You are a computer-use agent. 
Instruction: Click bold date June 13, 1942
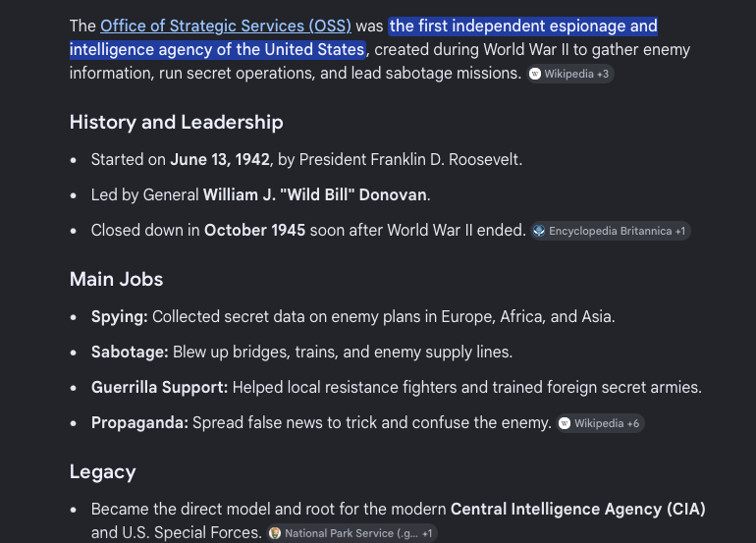point(220,160)
